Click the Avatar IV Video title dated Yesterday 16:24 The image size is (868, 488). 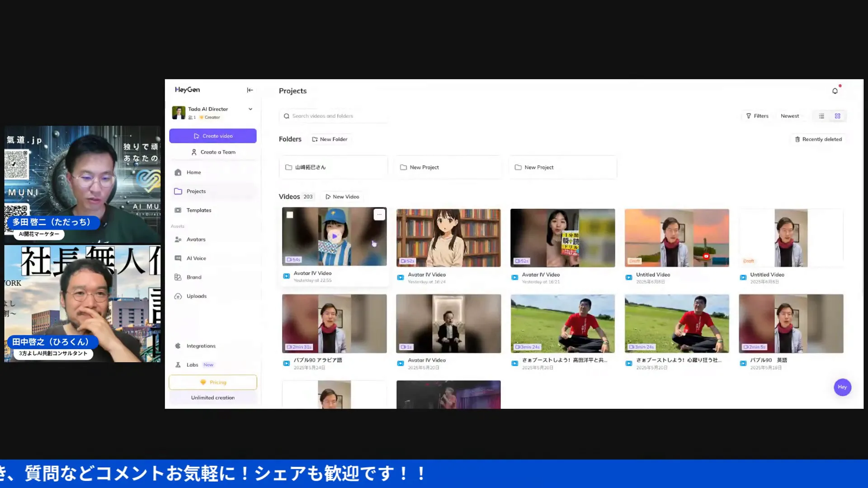pos(427,275)
